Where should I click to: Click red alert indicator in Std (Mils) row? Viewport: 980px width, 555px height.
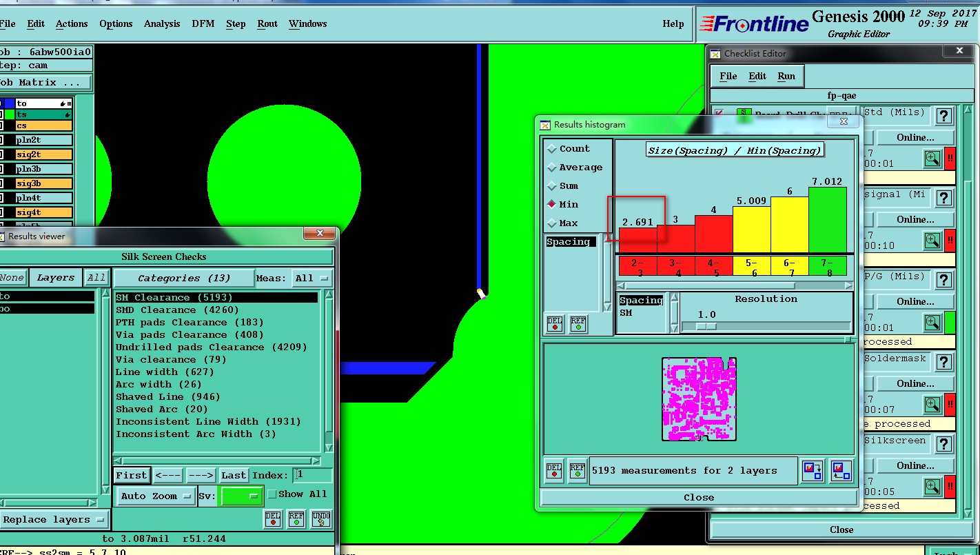click(950, 159)
